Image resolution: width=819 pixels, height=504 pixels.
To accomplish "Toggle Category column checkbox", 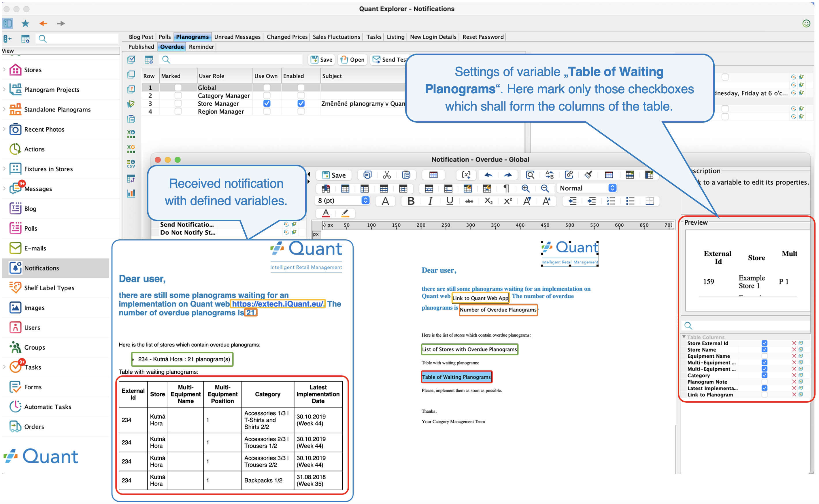I will 764,375.
